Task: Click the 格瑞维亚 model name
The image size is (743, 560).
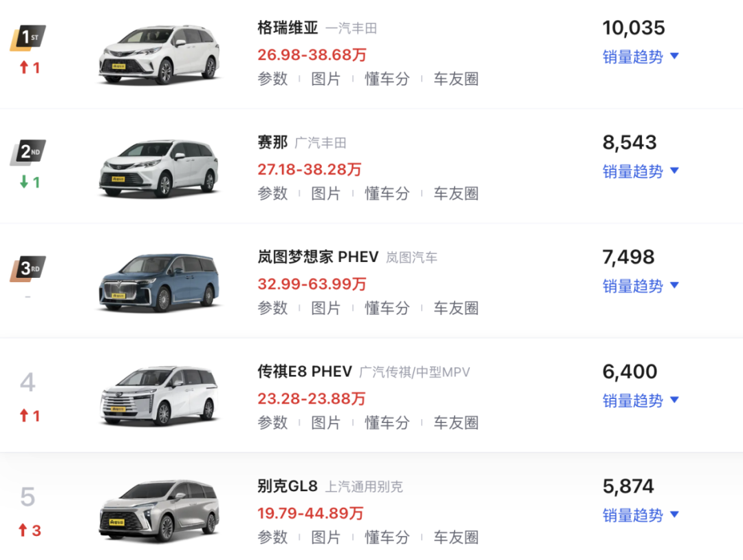Action: click(x=288, y=28)
